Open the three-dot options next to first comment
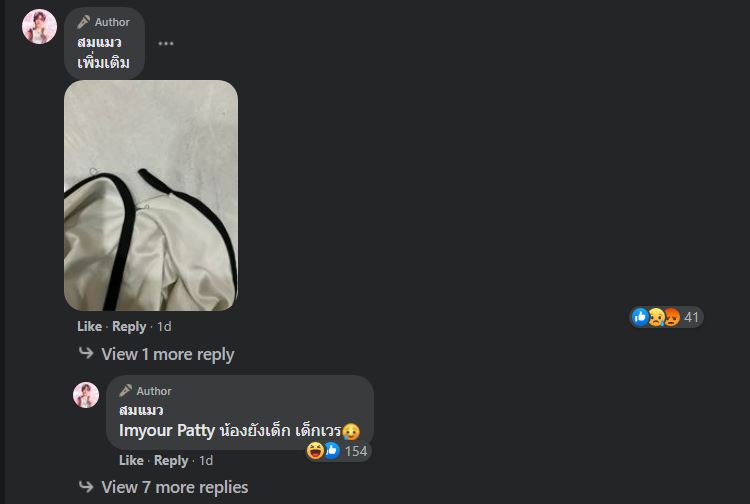 (166, 44)
